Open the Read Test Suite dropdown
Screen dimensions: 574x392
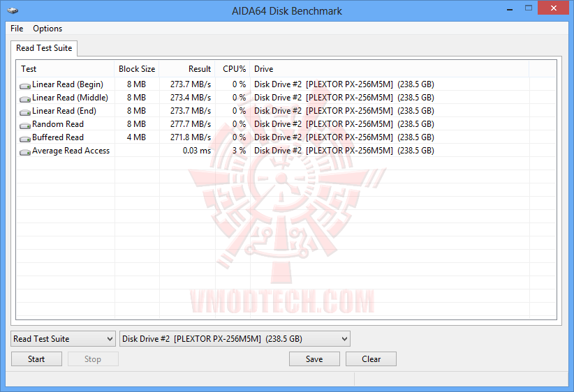coord(64,339)
